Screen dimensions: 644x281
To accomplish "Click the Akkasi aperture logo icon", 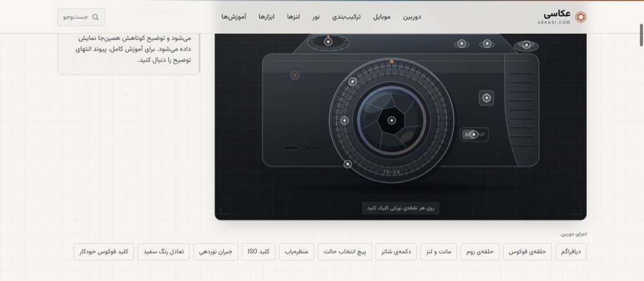I will pyautogui.click(x=581, y=17).
